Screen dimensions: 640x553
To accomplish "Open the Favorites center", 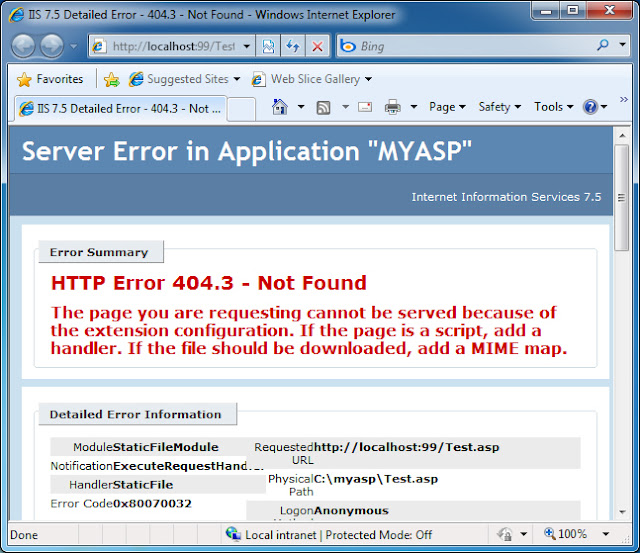I will [50, 79].
